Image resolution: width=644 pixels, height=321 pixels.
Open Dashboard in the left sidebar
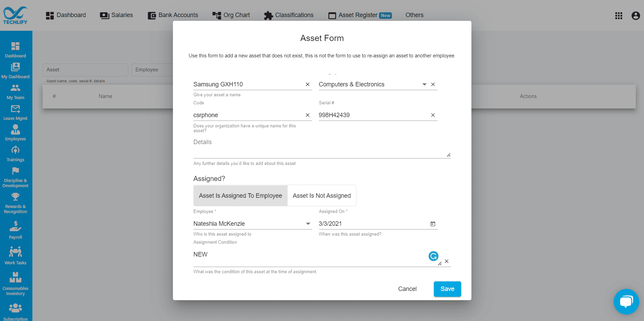pyautogui.click(x=15, y=50)
